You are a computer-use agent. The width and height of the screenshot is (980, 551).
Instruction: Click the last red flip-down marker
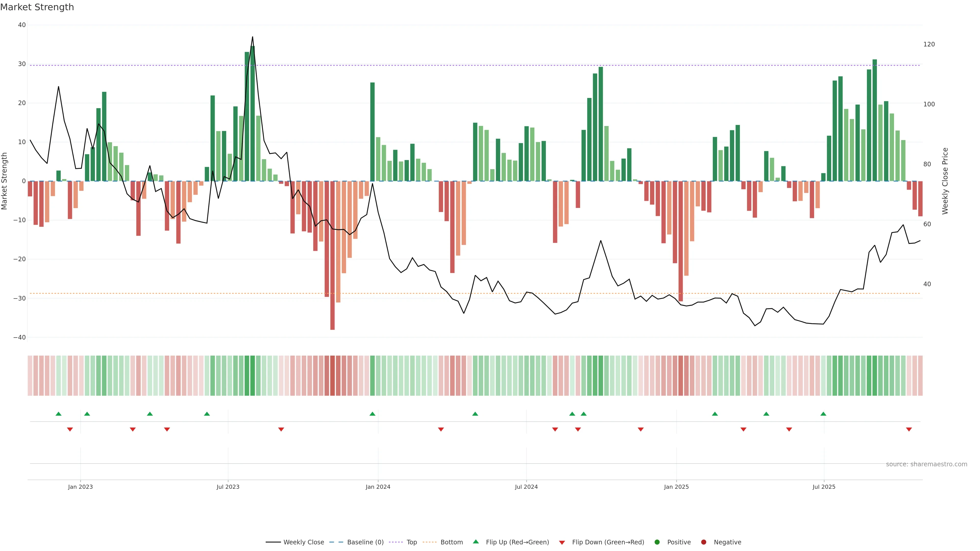click(909, 429)
